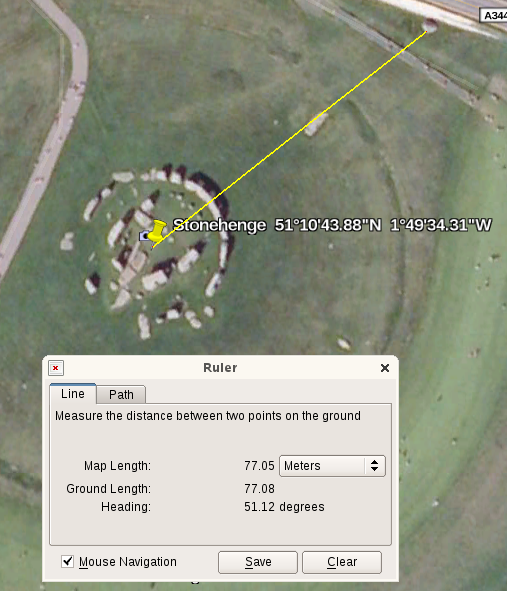Image resolution: width=507 pixels, height=591 pixels.
Task: Save the ruler measurement
Action: pyautogui.click(x=258, y=562)
